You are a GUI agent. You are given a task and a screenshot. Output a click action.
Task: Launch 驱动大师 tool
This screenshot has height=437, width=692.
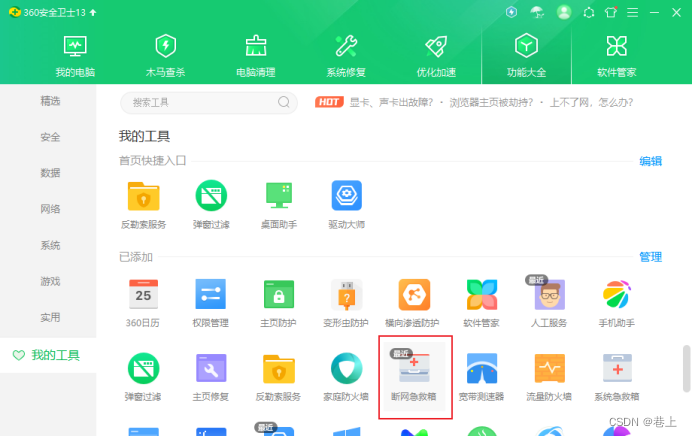point(346,205)
